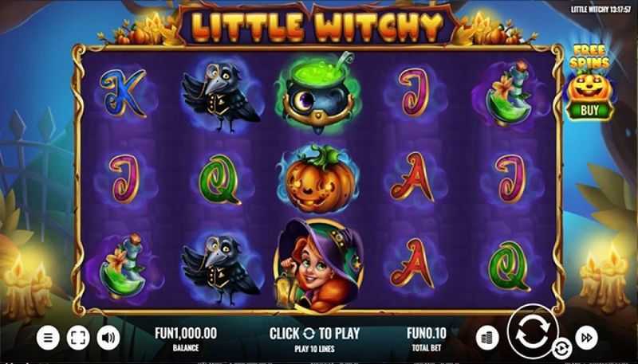Activate turbo fast-forward mode
Image resolution: width=638 pixels, height=364 pixels.
[x=586, y=338]
